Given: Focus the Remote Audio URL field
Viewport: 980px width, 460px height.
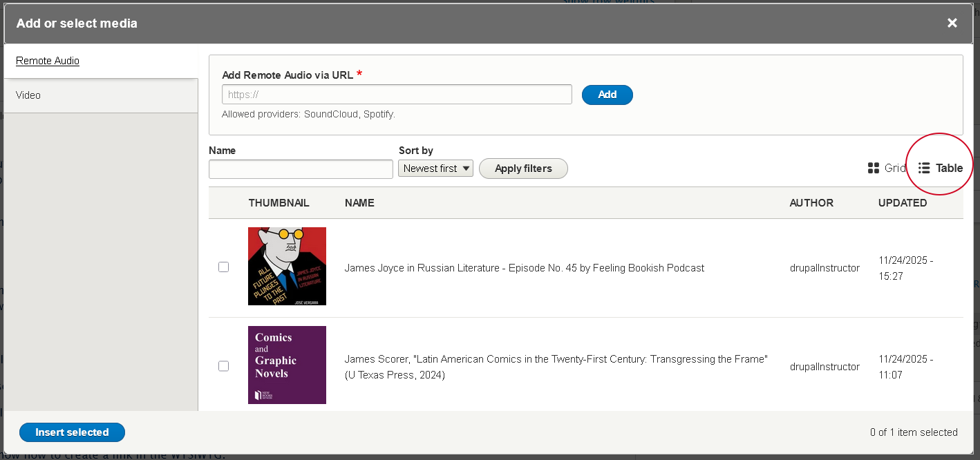Looking at the screenshot, I should pos(397,95).
